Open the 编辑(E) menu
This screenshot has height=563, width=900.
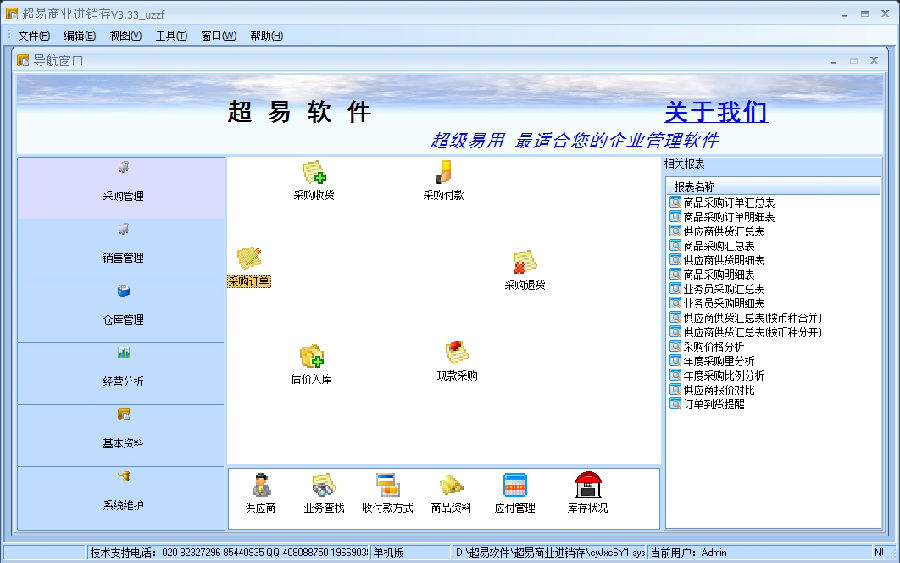79,36
